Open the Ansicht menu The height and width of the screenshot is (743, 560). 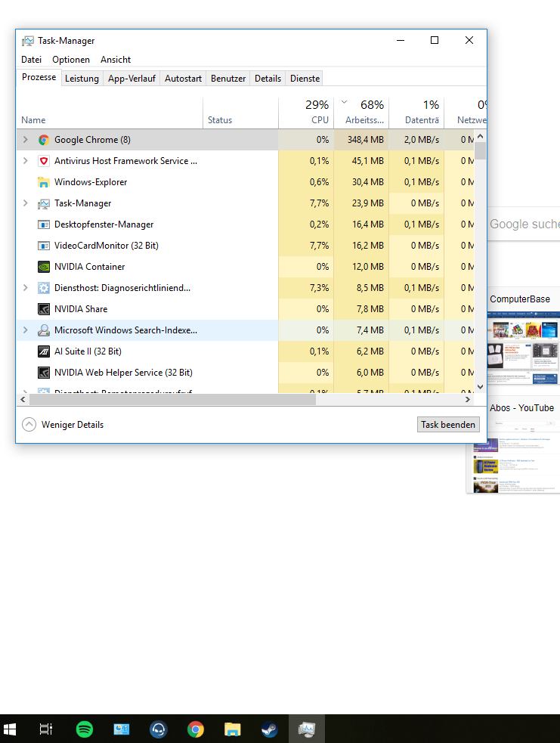coord(116,60)
